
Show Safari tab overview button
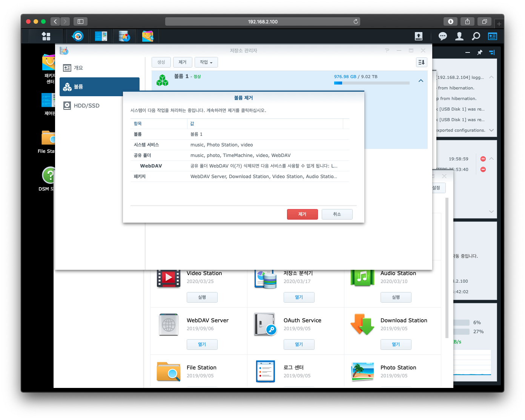click(x=485, y=22)
